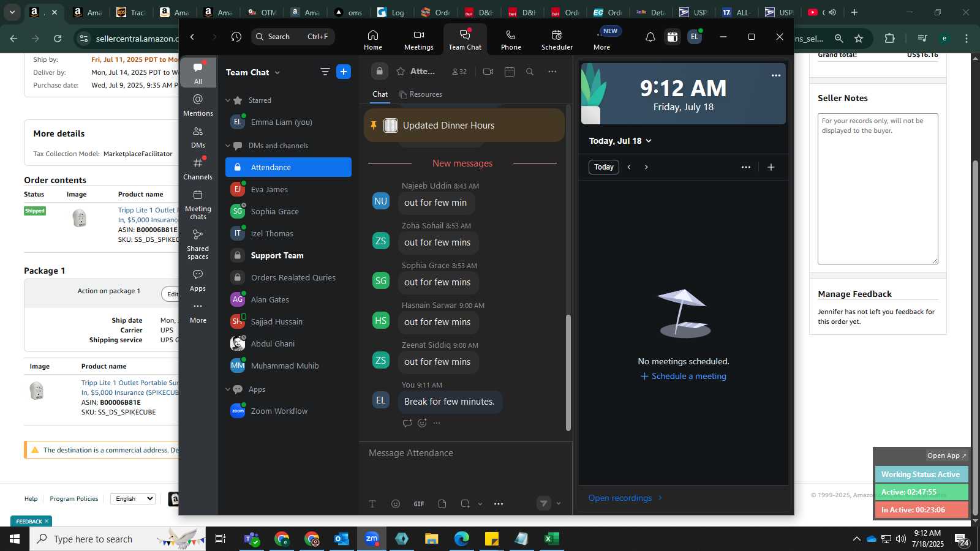Open the notifications bell in Zoom
This screenshot has height=551, width=980.
click(x=650, y=37)
